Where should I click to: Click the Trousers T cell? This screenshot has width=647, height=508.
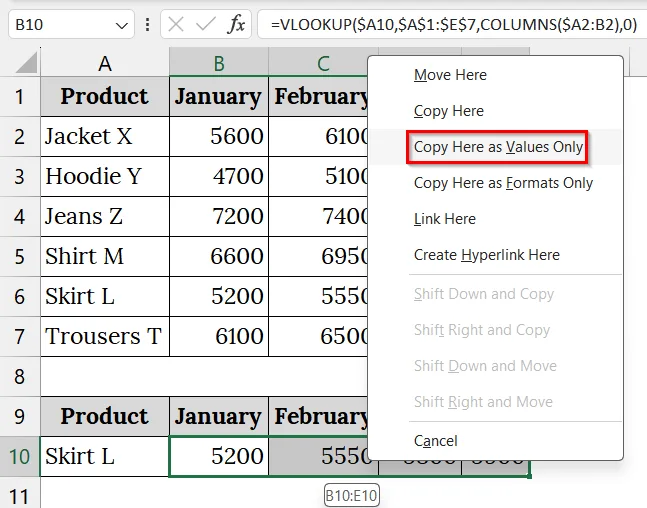pyautogui.click(x=105, y=336)
